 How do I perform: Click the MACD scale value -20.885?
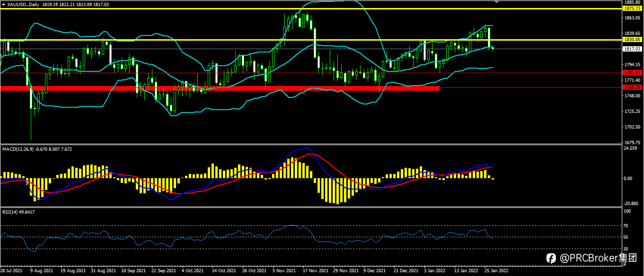coord(632,204)
